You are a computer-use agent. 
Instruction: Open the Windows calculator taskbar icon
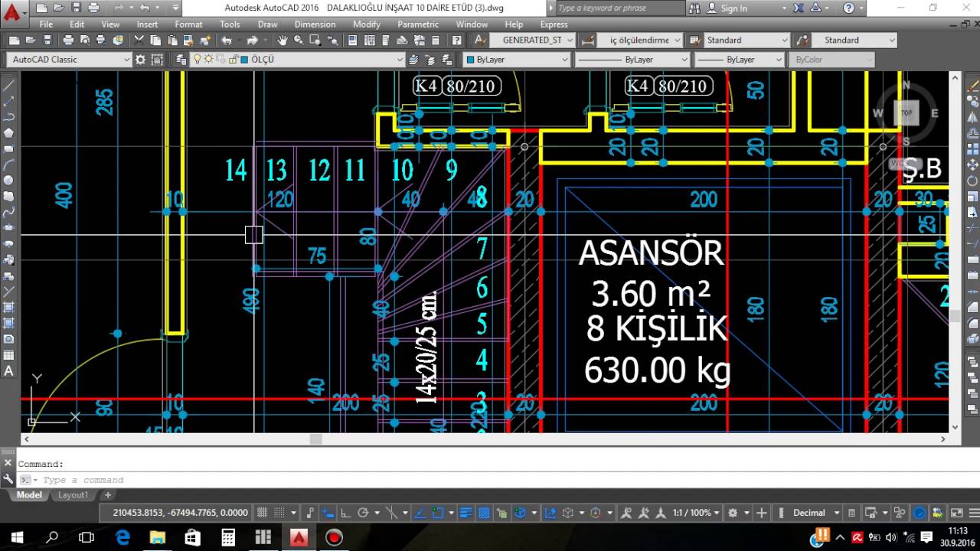click(x=227, y=537)
